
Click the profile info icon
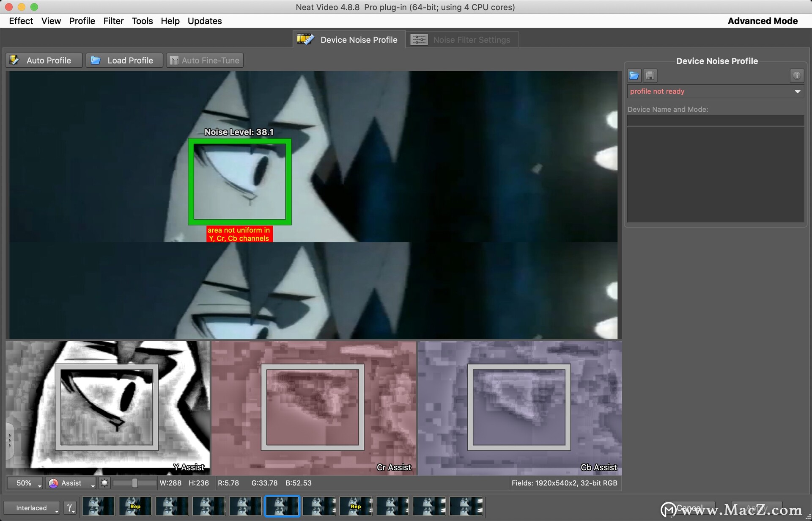click(x=796, y=76)
